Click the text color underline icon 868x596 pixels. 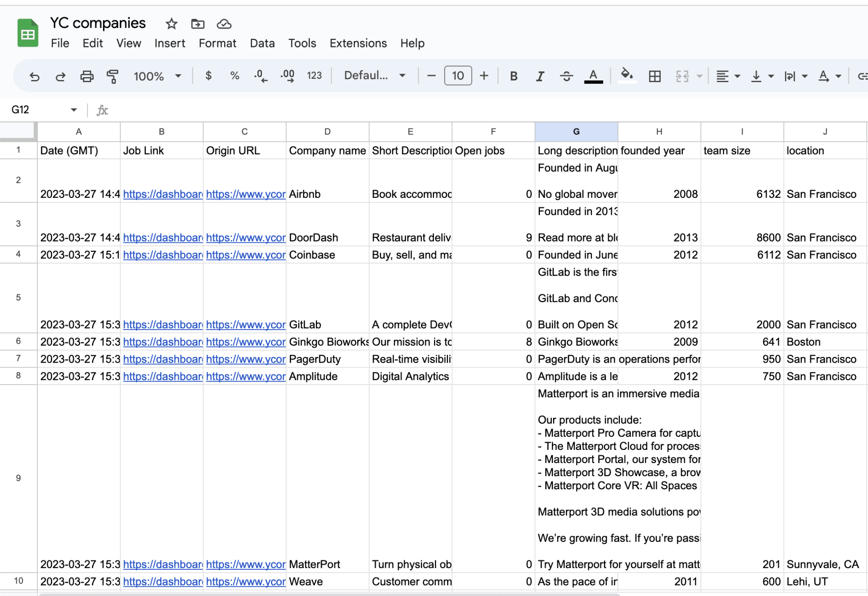pos(594,75)
